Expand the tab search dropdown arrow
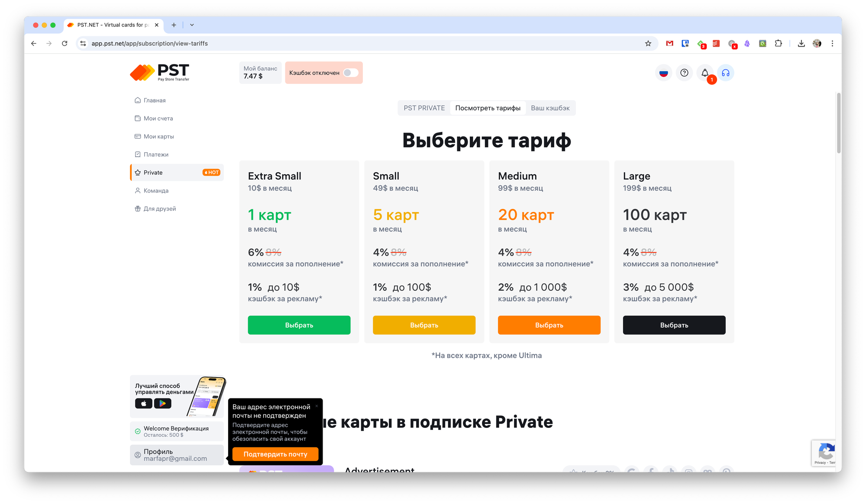The width and height of the screenshot is (866, 504). click(x=192, y=25)
